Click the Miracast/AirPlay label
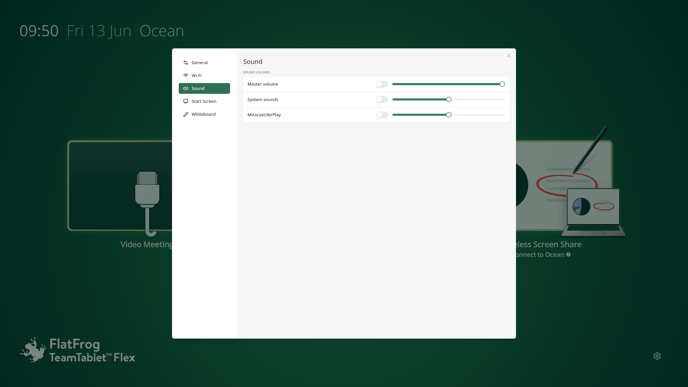Image resolution: width=688 pixels, height=387 pixels. pyautogui.click(x=264, y=115)
